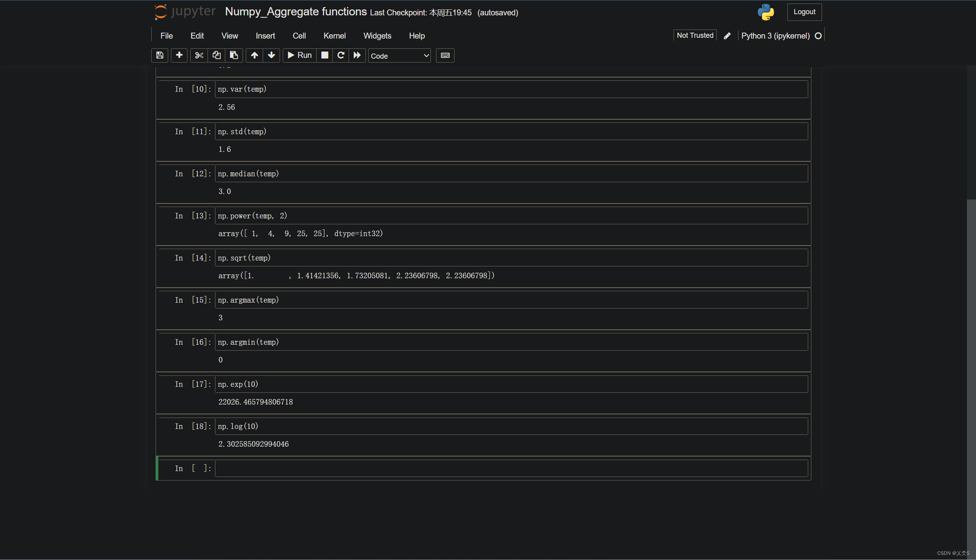Open the File menu

click(167, 36)
